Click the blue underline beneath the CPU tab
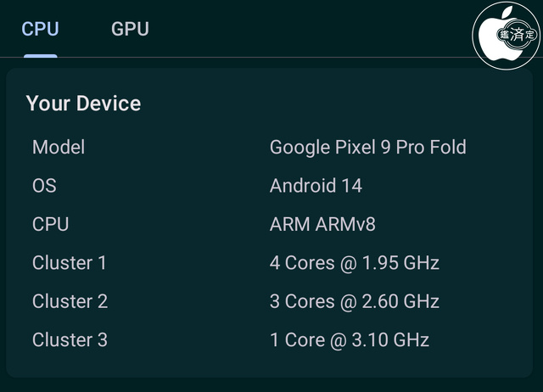543x392 pixels. click(41, 56)
